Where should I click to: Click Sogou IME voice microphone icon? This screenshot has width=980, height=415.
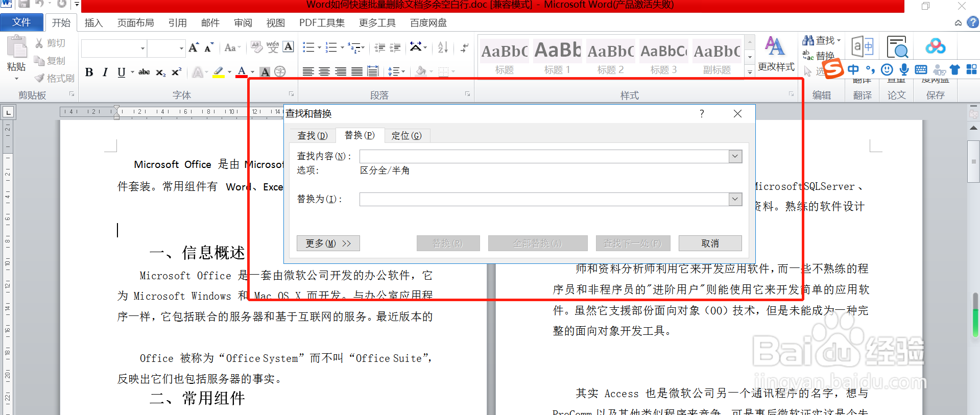[904, 69]
